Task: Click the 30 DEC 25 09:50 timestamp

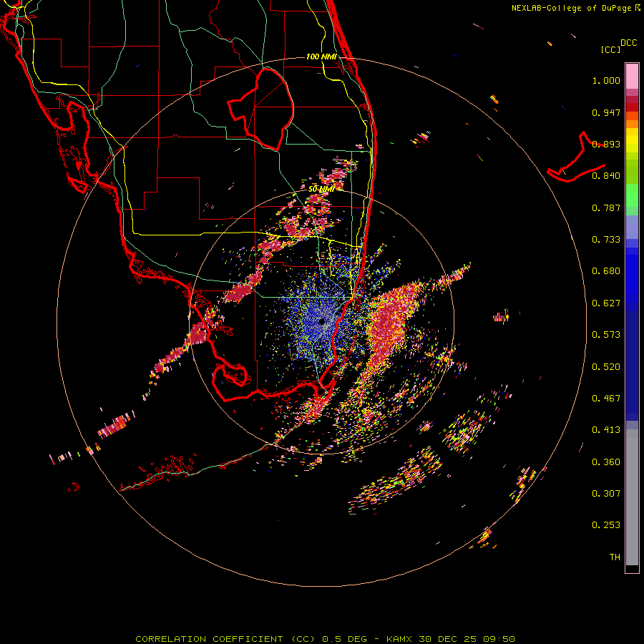Action: point(467,639)
